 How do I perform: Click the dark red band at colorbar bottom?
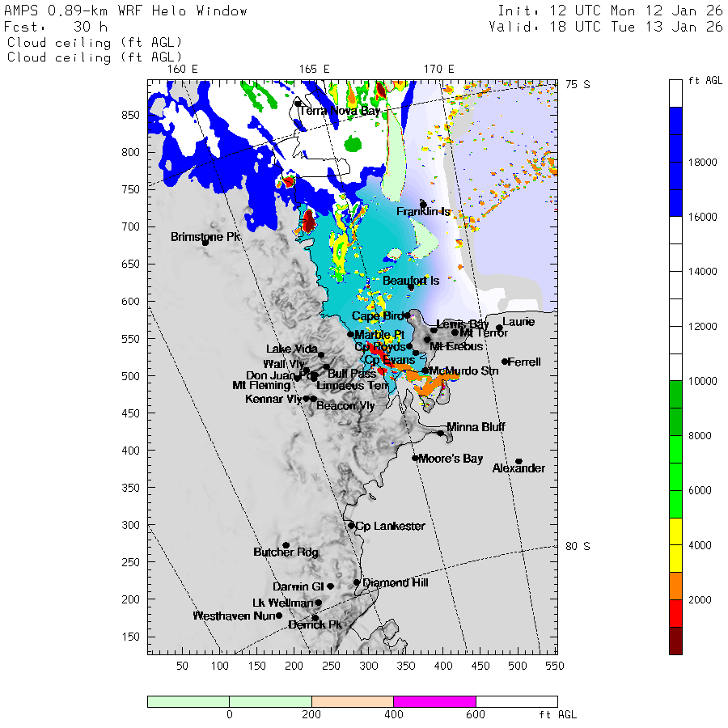click(x=675, y=641)
